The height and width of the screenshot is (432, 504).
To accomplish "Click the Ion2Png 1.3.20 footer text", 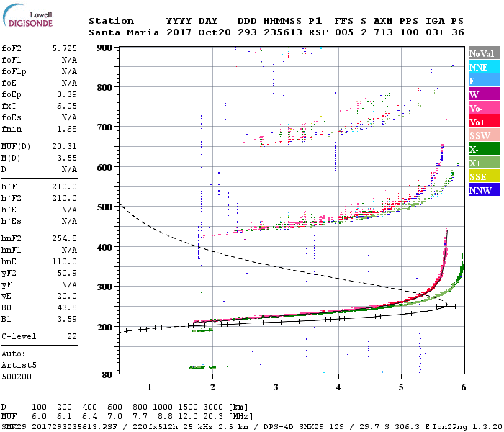I will tap(468, 427).
